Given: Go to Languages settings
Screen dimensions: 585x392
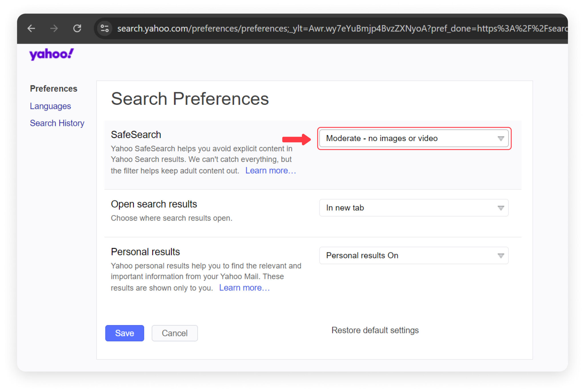Looking at the screenshot, I should coord(50,106).
